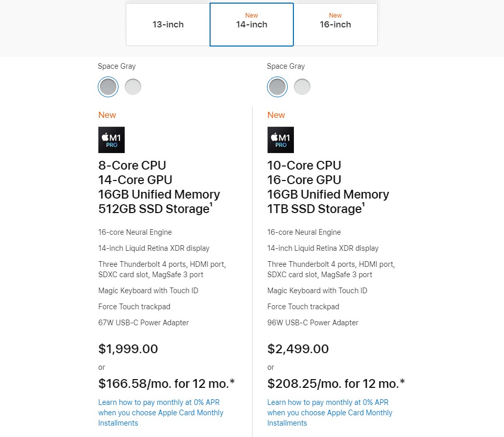Image resolution: width=504 pixels, height=437 pixels.
Task: Open Apple Card Monthly Installments link under $1,999.00
Action: pos(161,413)
